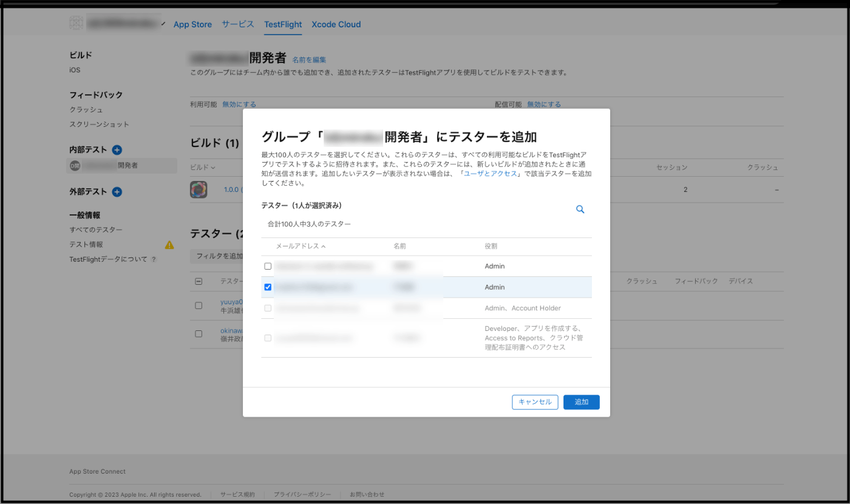Open build 1.0.0 link
This screenshot has height=504, width=850.
coord(233,189)
